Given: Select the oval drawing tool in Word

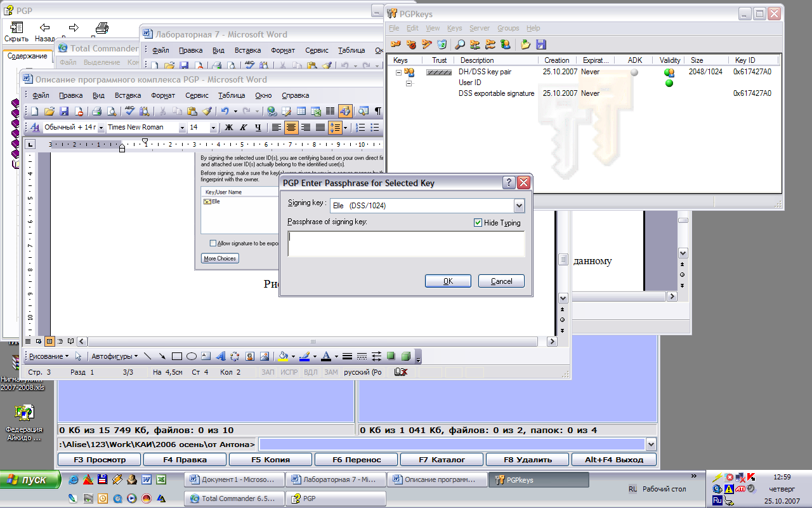Looking at the screenshot, I should tap(191, 356).
